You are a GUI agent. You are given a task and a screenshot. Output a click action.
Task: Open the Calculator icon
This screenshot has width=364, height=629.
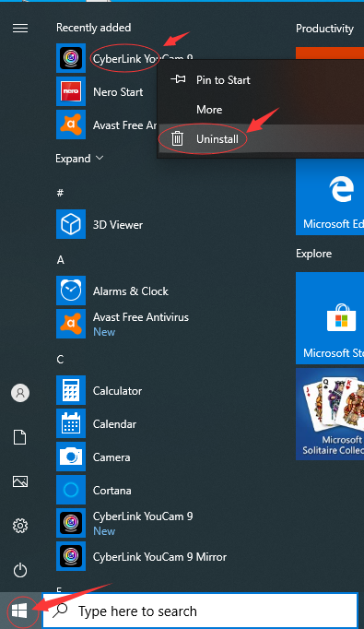(71, 390)
